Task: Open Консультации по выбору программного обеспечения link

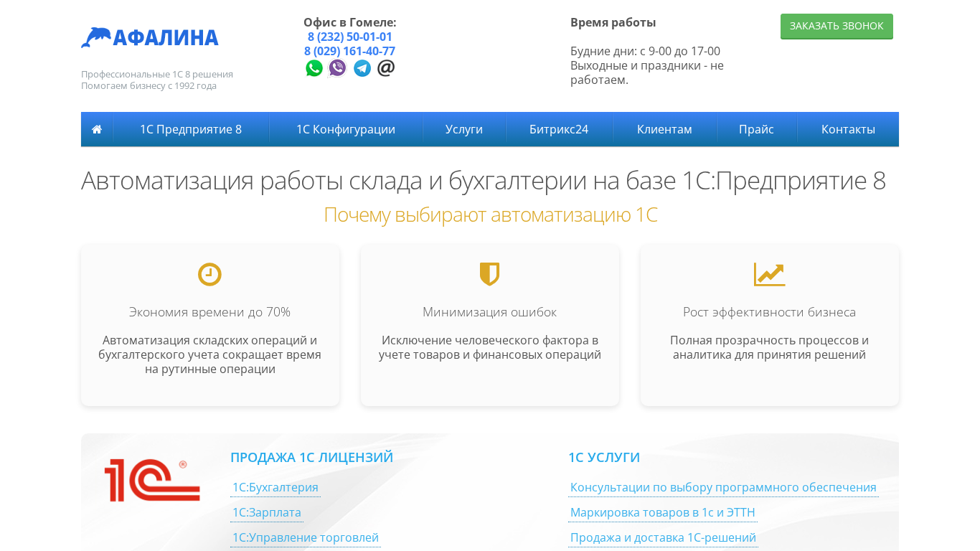Action: [x=723, y=487]
